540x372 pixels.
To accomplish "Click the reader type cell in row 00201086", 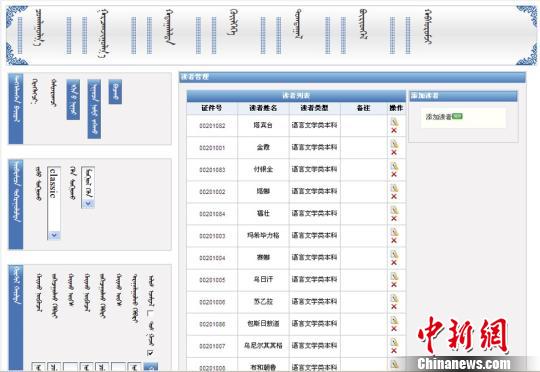I will 314,323.
